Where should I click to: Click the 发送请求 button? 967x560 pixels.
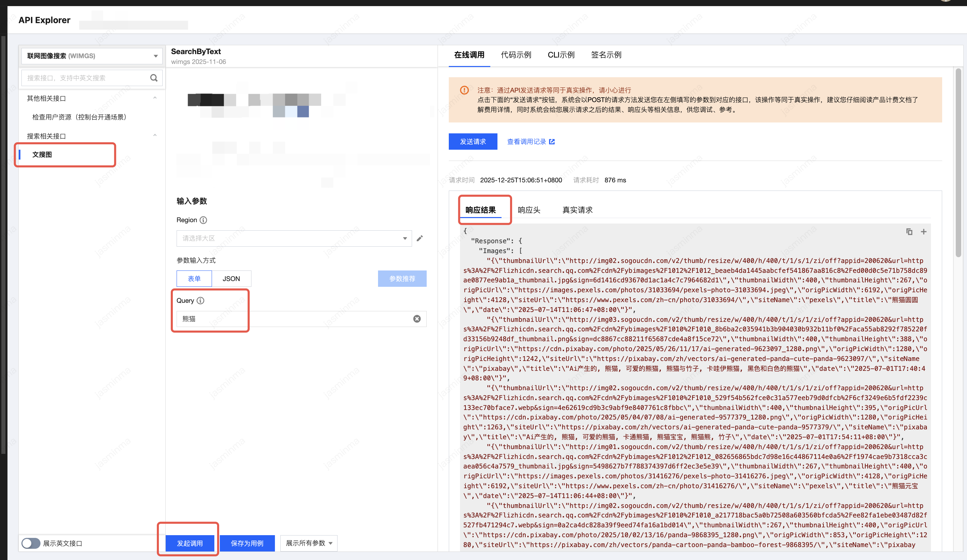point(473,142)
